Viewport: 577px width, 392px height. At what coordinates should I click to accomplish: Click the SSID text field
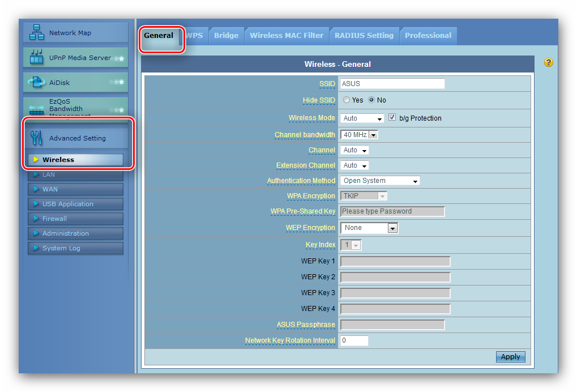coord(392,84)
